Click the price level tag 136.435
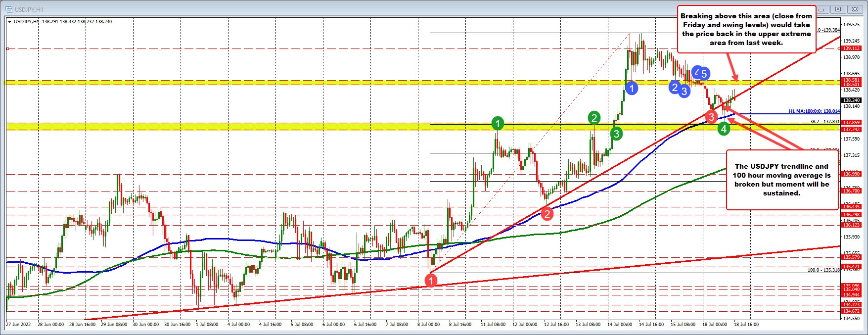This screenshot has width=868, height=335. click(852, 207)
